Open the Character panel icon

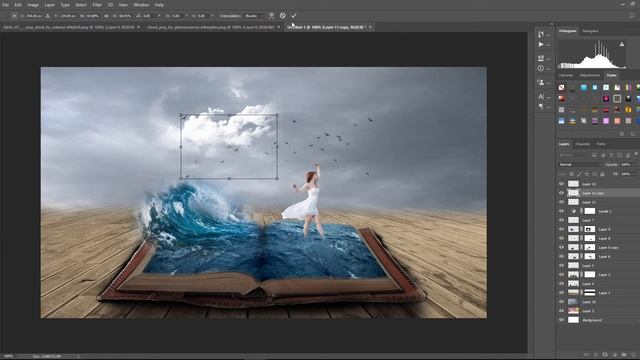tap(541, 97)
